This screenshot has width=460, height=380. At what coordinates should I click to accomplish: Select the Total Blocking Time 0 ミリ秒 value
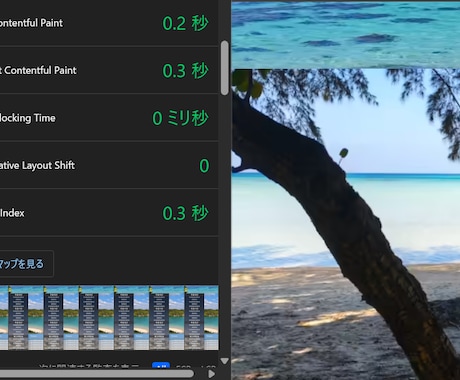coord(181,118)
